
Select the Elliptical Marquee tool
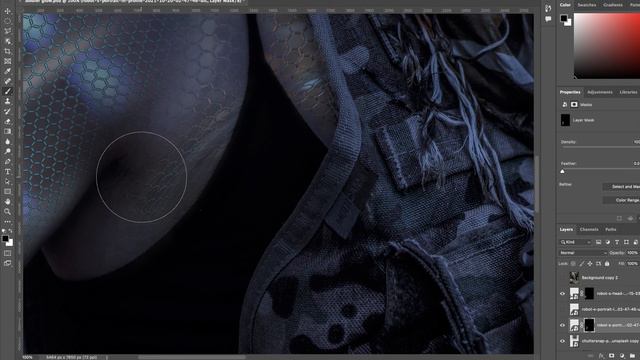click(7, 21)
